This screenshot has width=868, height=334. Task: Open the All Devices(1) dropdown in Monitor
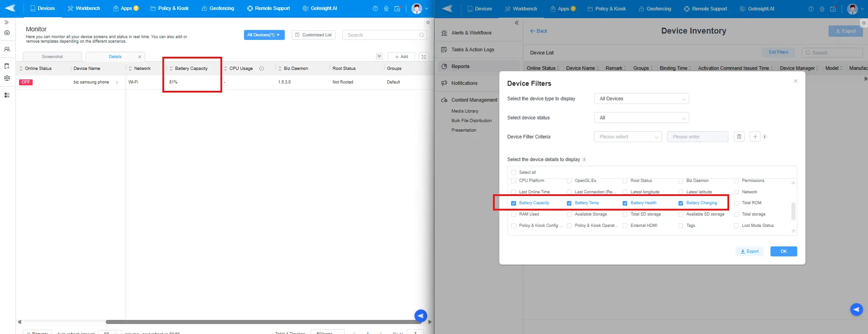[264, 35]
